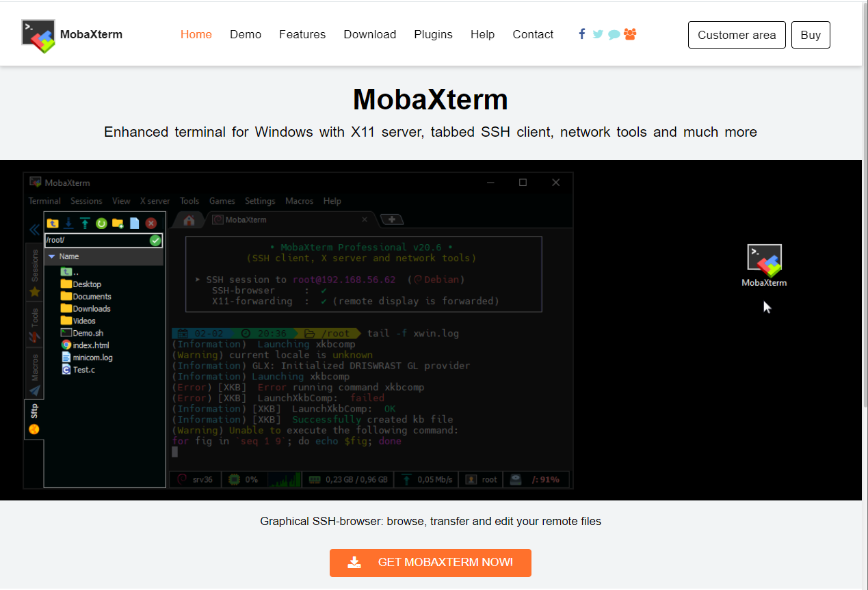Select the minicom.log file
This screenshot has height=590, width=868.
tap(87, 358)
